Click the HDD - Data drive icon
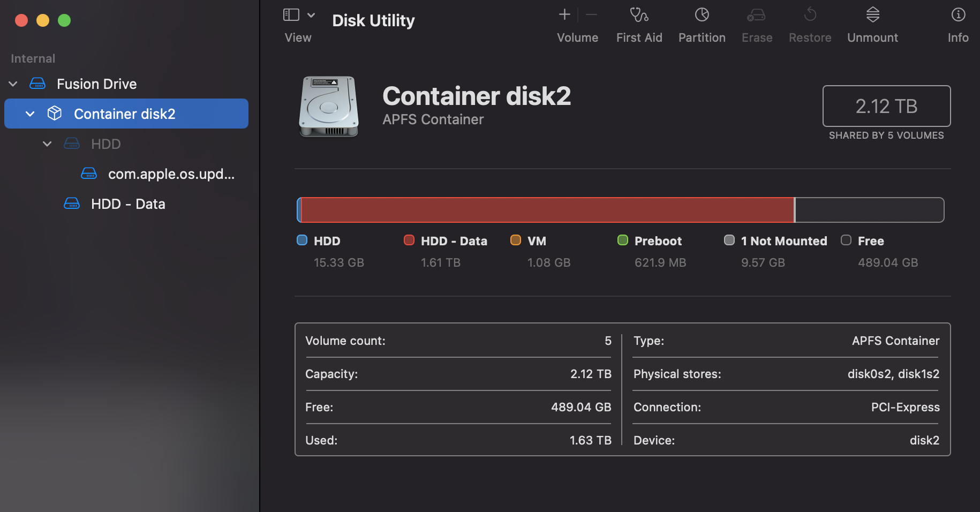Image resolution: width=980 pixels, height=512 pixels. pyautogui.click(x=72, y=204)
